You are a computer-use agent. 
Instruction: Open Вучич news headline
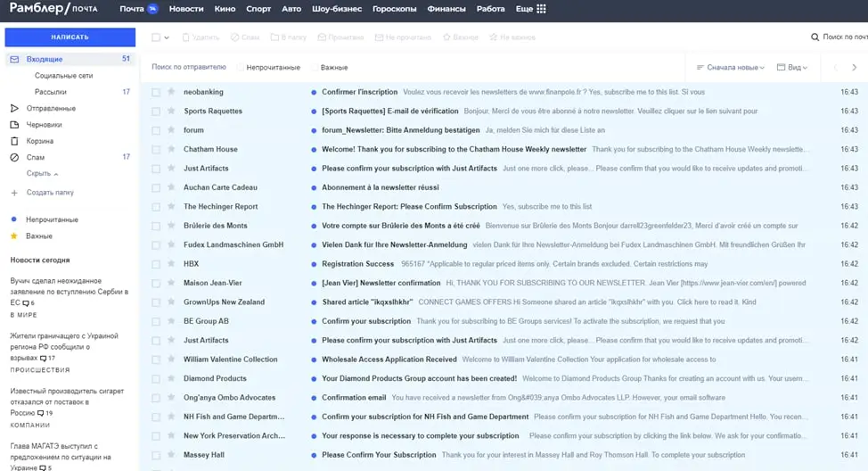[x=70, y=292]
